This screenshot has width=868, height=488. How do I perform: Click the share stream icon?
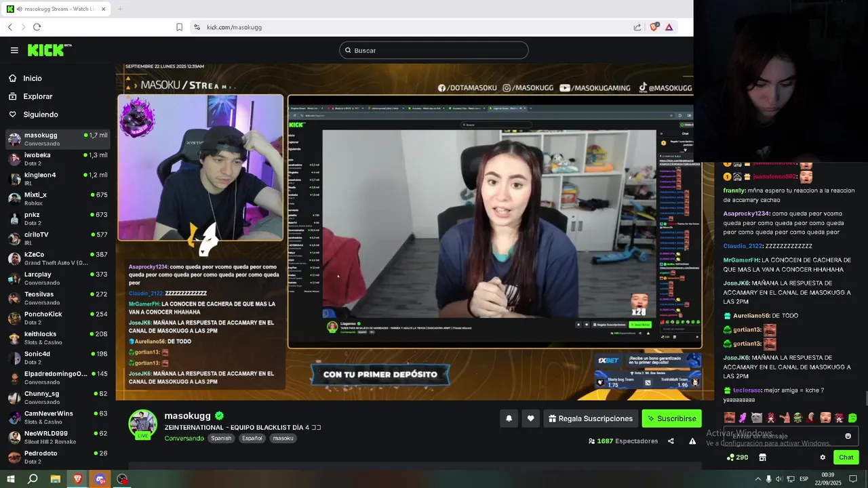click(x=671, y=441)
